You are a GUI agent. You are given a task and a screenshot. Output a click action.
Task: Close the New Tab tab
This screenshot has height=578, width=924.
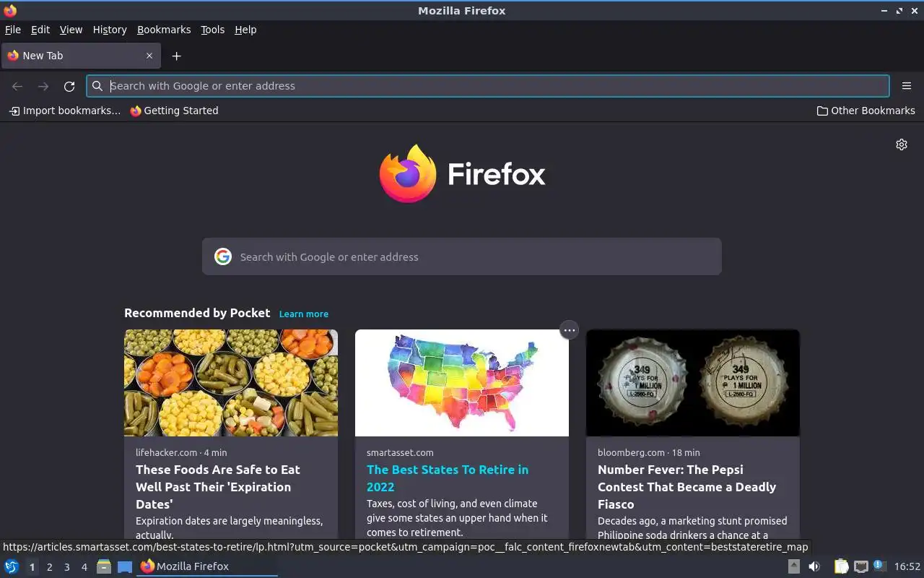pyautogui.click(x=149, y=56)
